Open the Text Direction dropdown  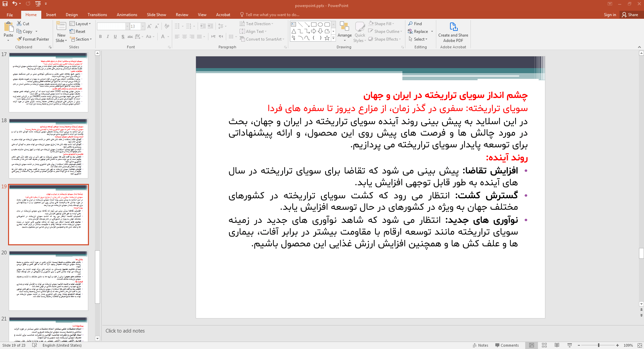pyautogui.click(x=256, y=24)
